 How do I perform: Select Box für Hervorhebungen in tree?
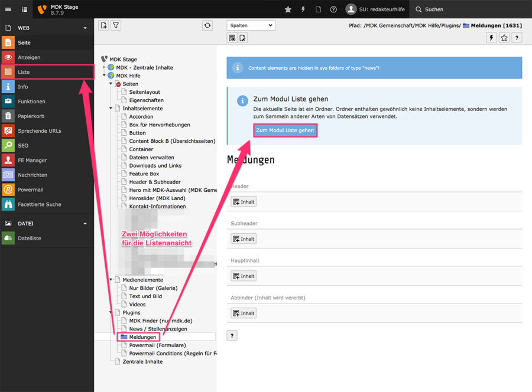[x=160, y=125]
